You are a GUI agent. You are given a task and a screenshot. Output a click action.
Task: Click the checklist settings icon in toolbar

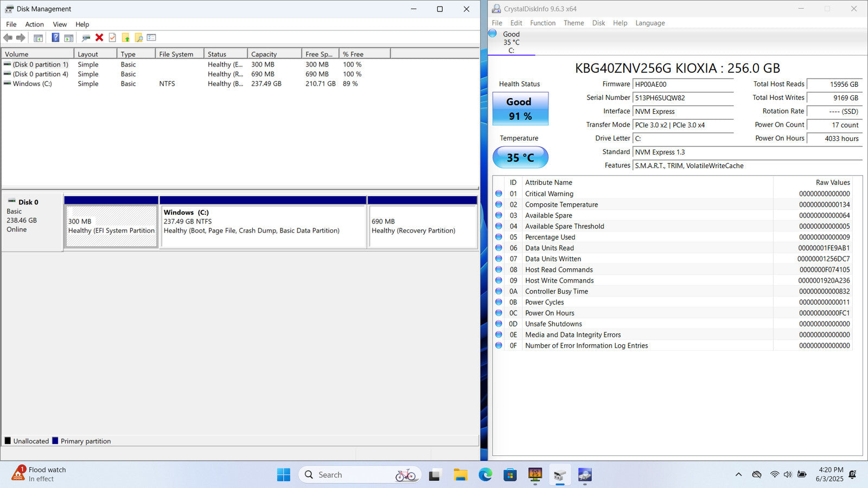pos(151,38)
